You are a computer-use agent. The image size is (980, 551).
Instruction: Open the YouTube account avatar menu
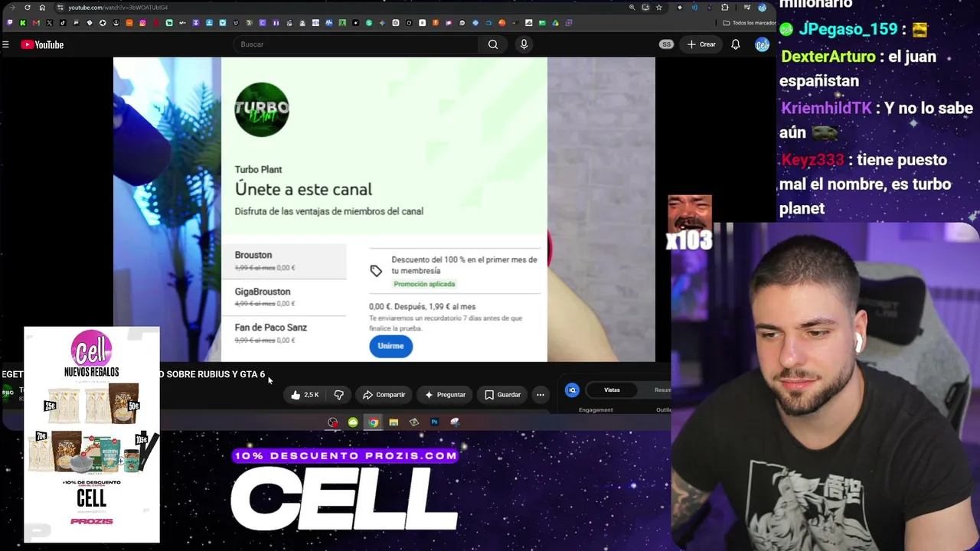[762, 44]
